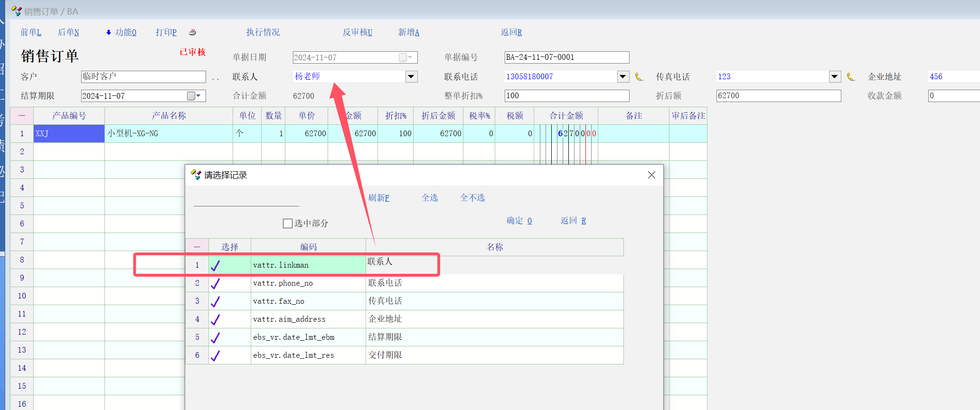Viewport: 980px width, 410px height.
Task: Click the calendar icon in 结算期限 field
Action: coord(191,96)
